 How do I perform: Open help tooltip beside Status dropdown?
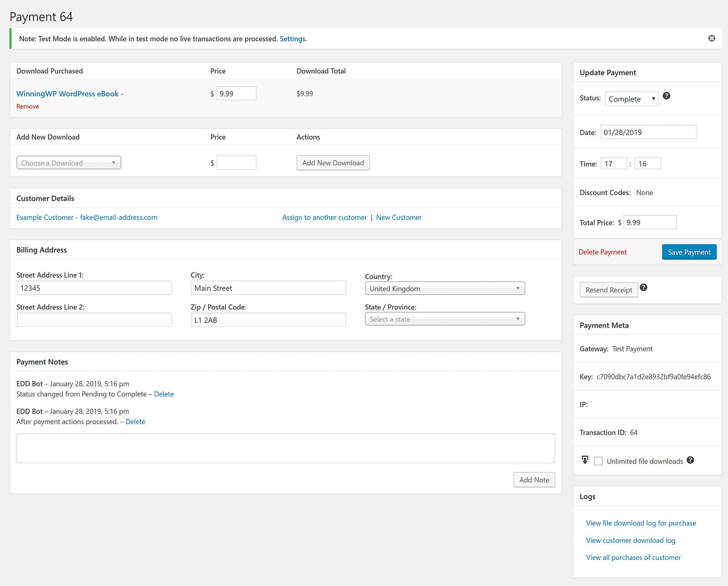[667, 96]
